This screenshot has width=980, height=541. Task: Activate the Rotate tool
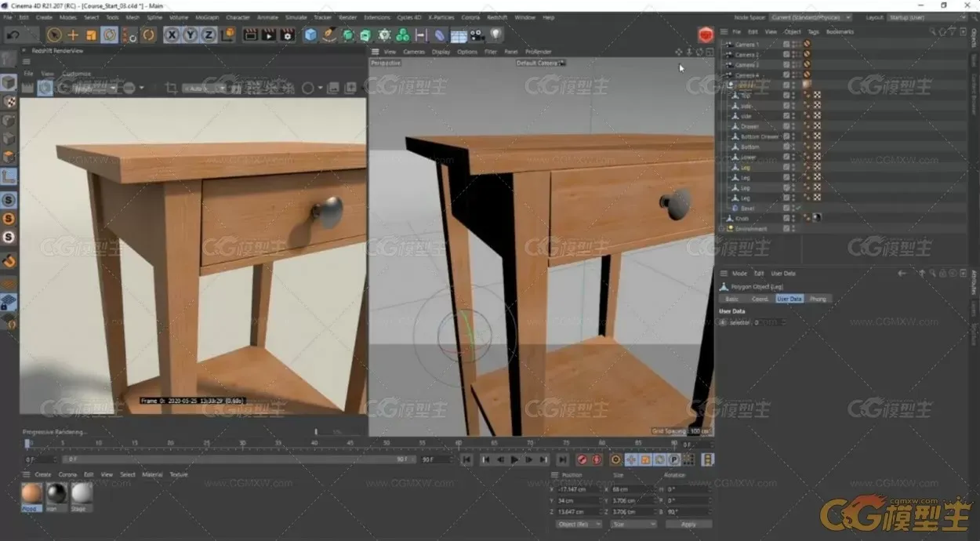point(110,34)
